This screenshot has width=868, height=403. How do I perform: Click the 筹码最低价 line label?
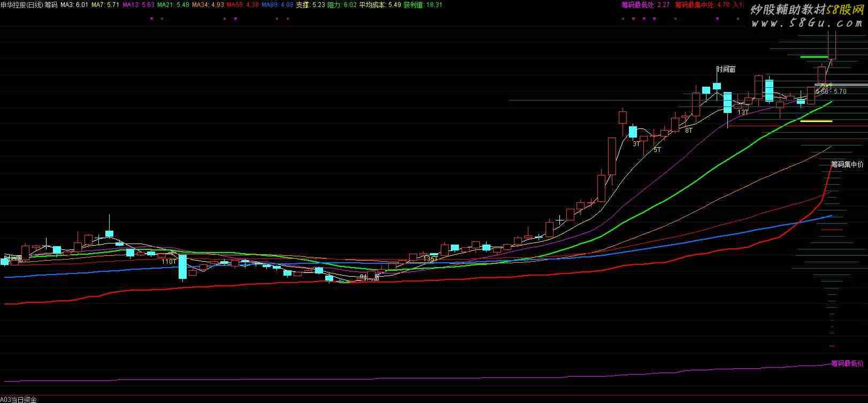[847, 363]
